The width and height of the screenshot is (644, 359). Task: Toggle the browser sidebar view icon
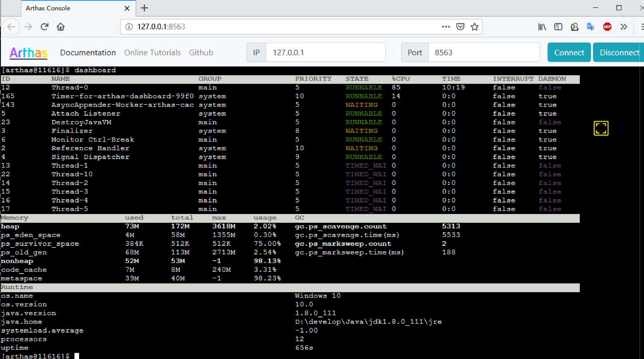[x=558, y=27]
